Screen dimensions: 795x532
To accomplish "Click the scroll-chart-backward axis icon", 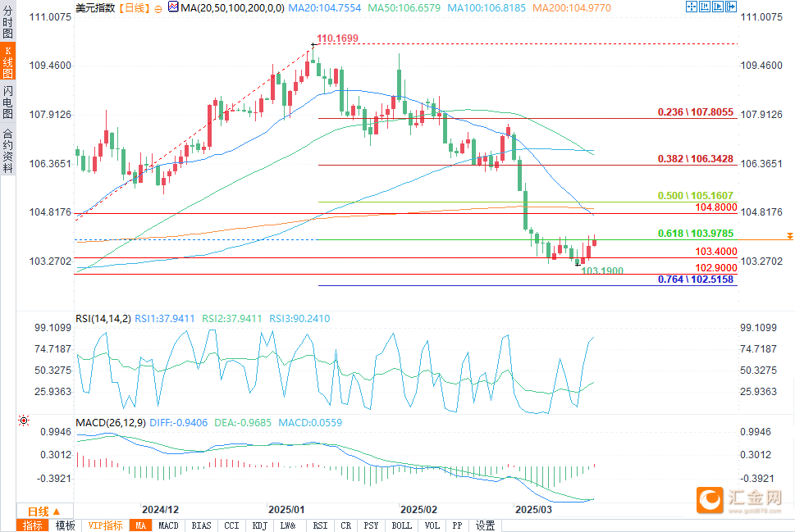I will point(705,7).
